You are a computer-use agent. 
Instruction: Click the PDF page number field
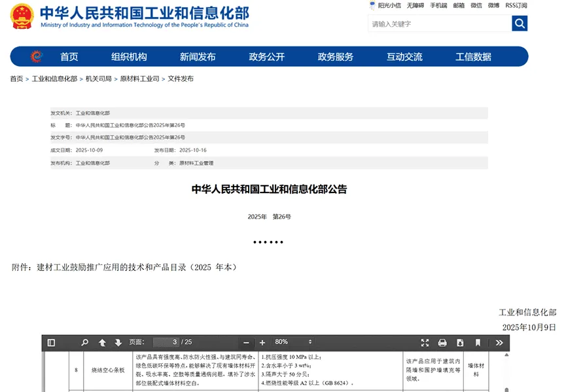166,342
